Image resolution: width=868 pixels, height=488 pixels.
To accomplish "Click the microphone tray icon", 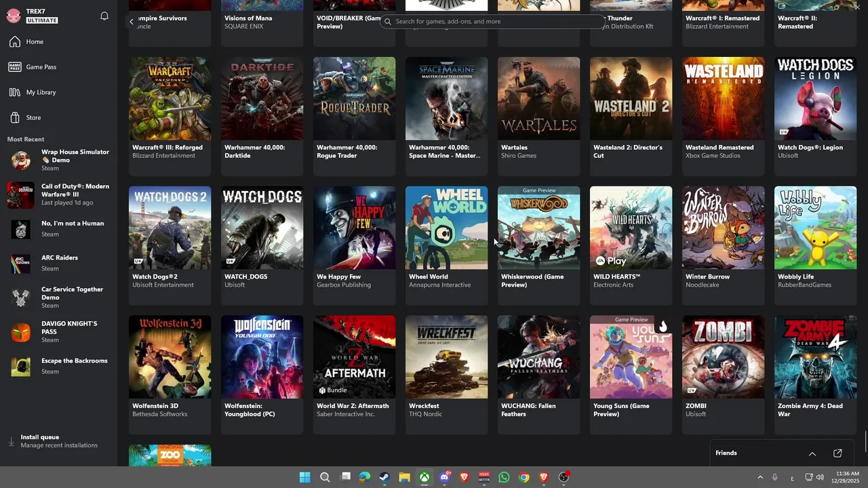I will [774, 478].
